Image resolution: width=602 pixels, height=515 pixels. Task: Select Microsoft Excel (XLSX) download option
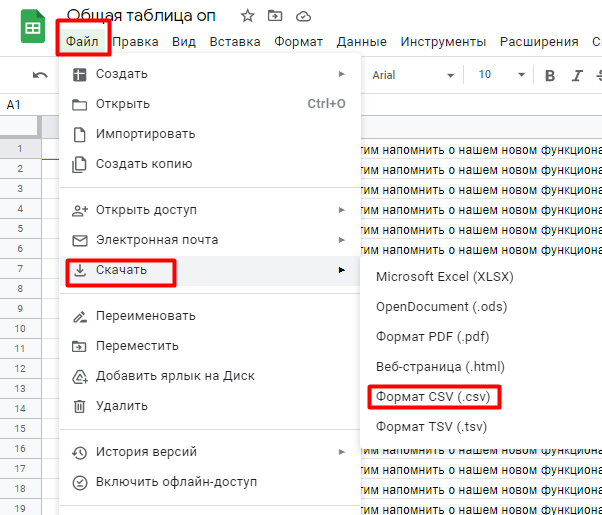point(445,277)
